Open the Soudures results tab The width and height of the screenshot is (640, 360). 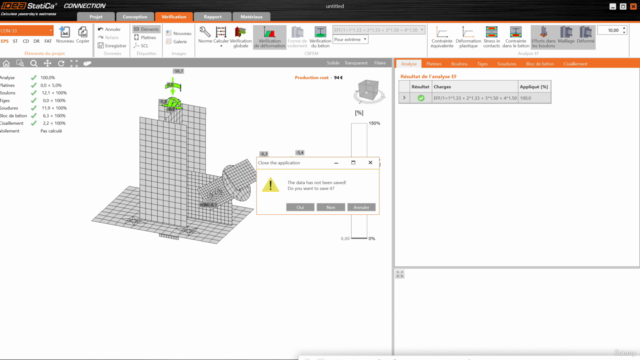(x=507, y=64)
